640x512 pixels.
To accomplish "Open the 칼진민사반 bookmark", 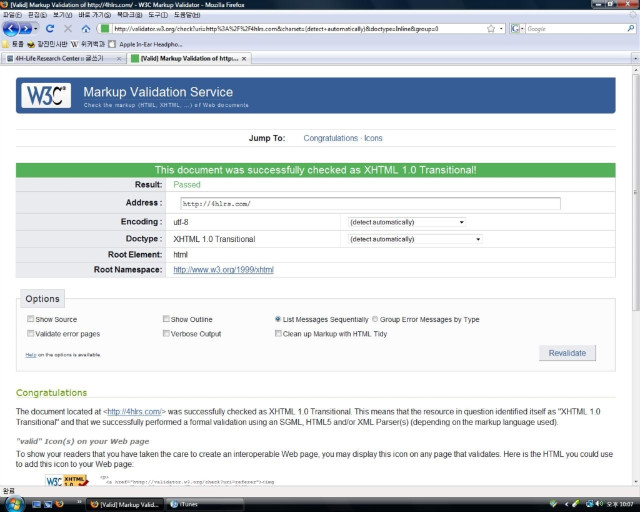I will pos(47,44).
